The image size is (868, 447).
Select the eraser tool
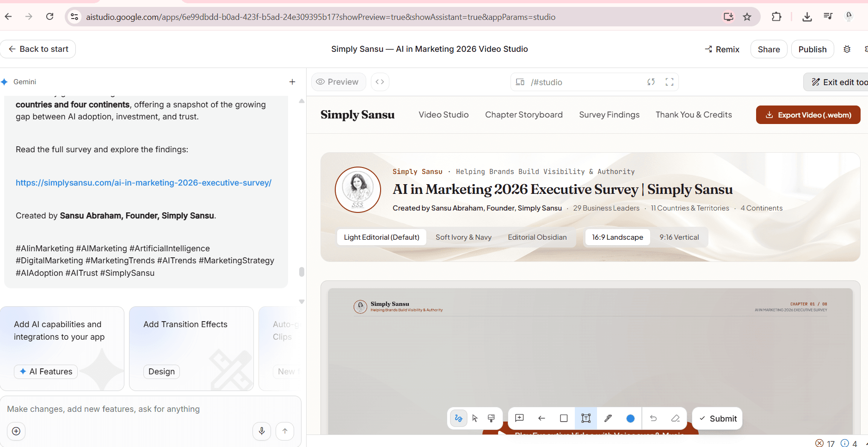(x=675, y=418)
